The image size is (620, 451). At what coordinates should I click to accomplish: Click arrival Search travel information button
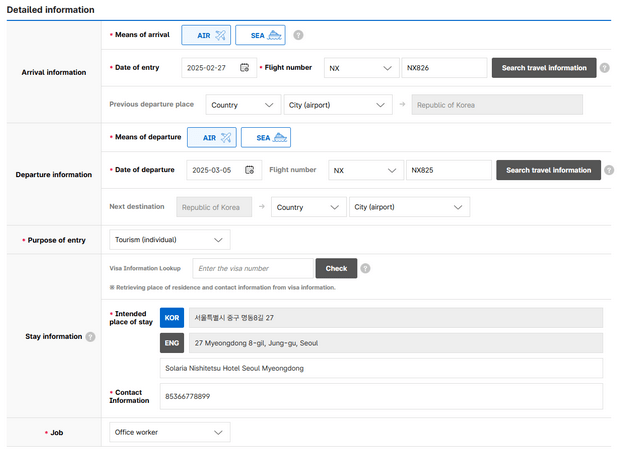(544, 68)
